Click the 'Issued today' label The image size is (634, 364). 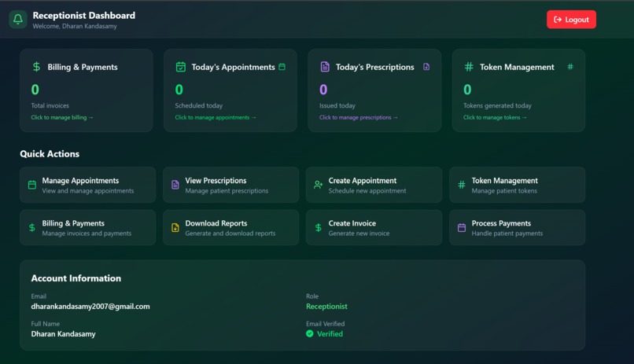(x=337, y=105)
